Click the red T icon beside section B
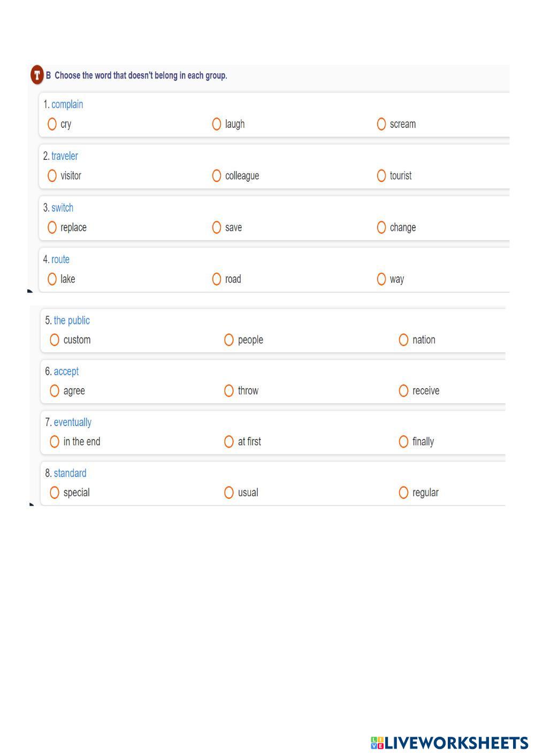535x756 pixels. [37, 75]
